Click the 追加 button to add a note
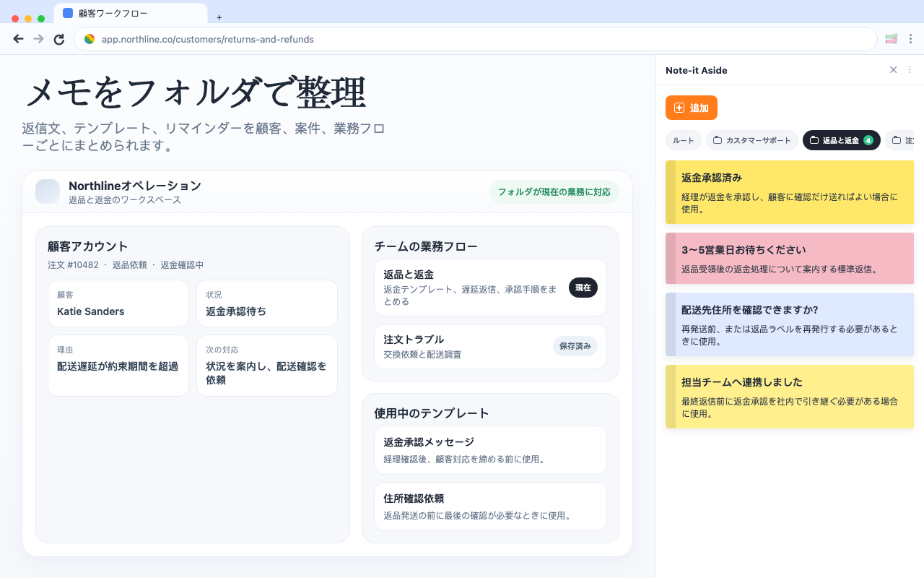Viewport: 924px width, 578px height. point(691,107)
